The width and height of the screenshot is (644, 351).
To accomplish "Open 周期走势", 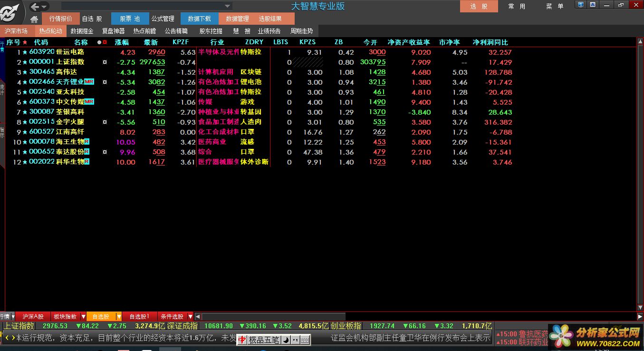I will click(x=302, y=31).
